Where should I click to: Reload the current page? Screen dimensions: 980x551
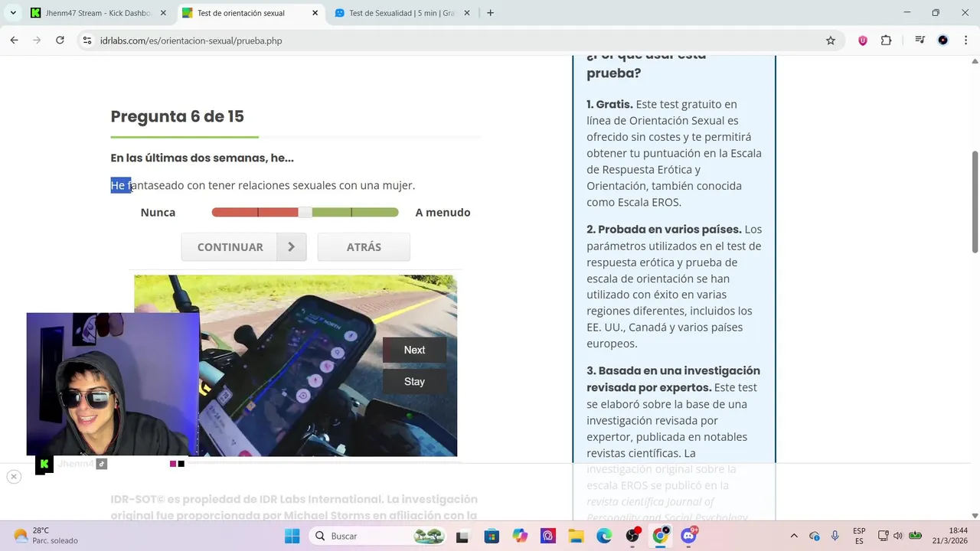(60, 41)
